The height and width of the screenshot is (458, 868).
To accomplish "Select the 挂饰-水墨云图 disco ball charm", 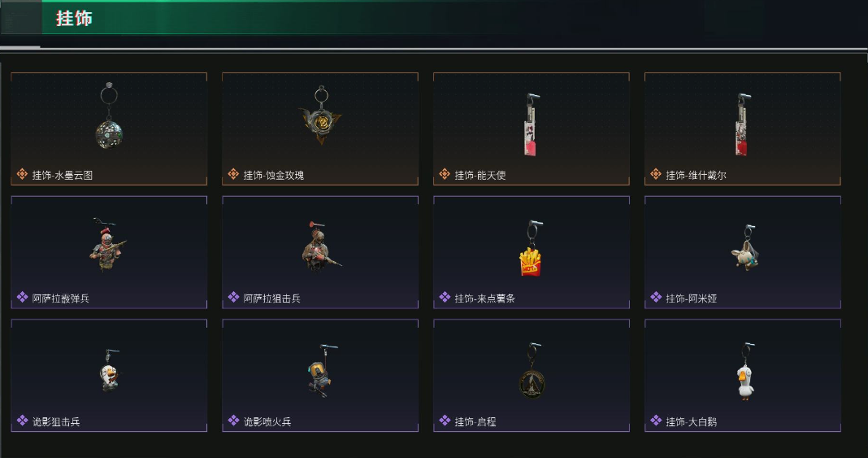I will pos(109,129).
